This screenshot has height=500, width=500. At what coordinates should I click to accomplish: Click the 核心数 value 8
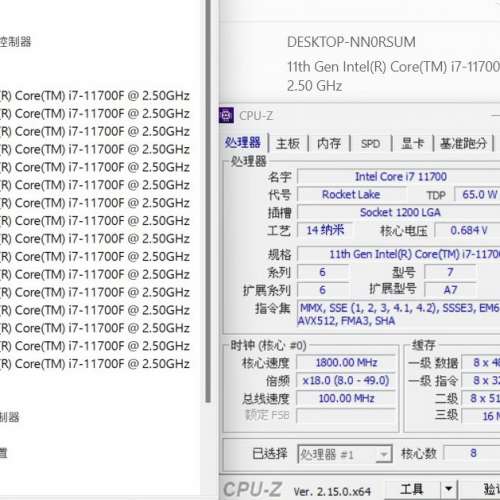click(473, 453)
